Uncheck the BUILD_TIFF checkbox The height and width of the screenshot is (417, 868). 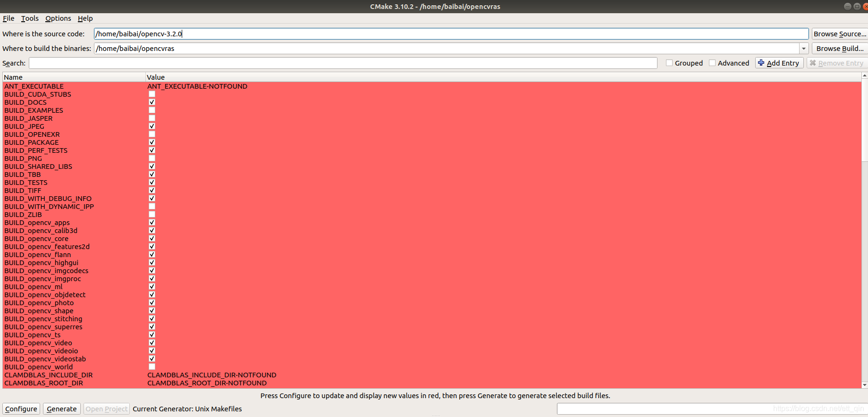coord(152,190)
